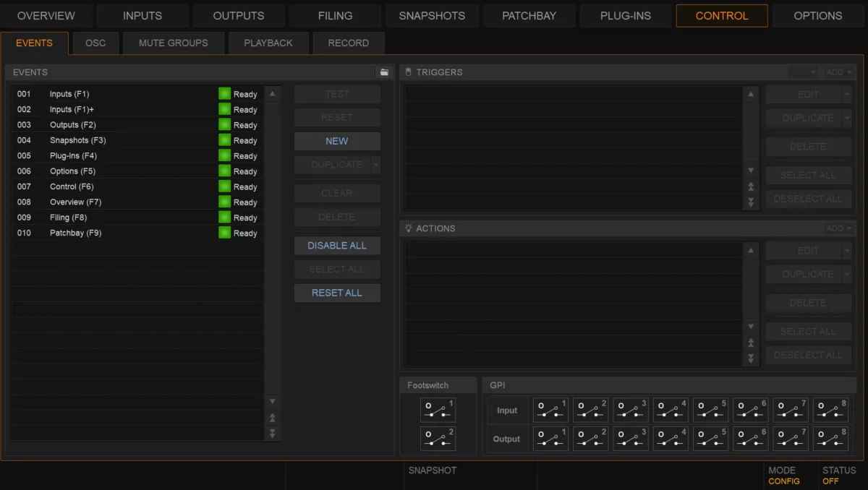Open Triggers ADD dropdown

pyautogui.click(x=839, y=72)
